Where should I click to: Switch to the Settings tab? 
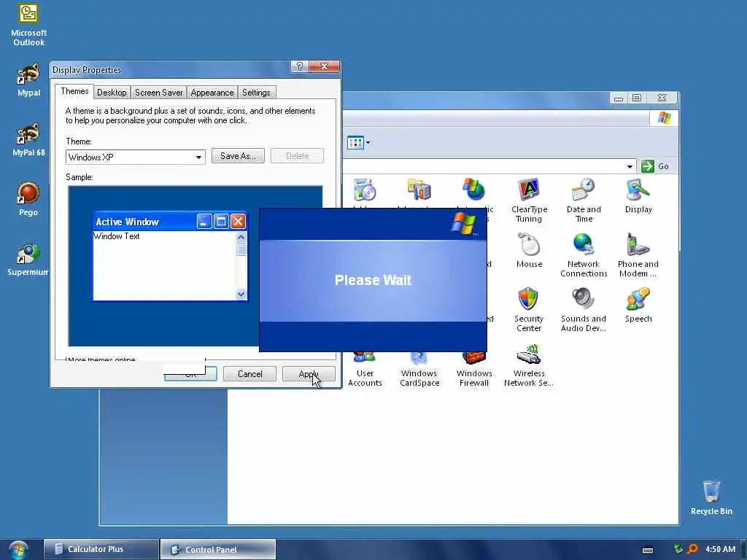(x=256, y=93)
